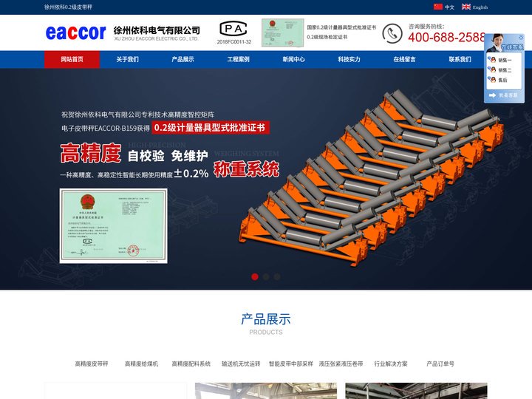Click the eaccor company logo
The height and width of the screenshot is (399, 532).
[75, 33]
